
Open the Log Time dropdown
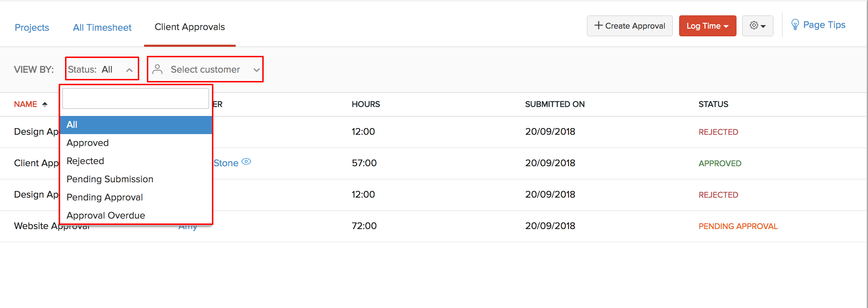[707, 26]
